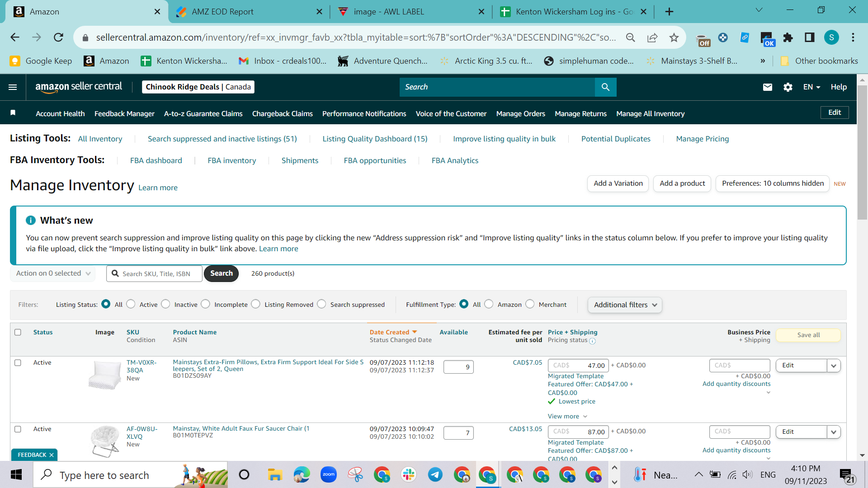This screenshot has width=868, height=488.
Task: Select the Amazon fulfillment type radio
Action: pos(489,304)
